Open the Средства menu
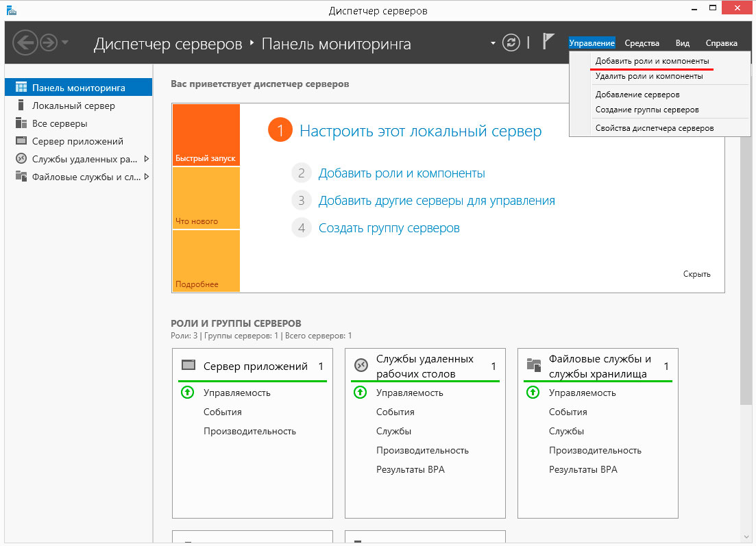The width and height of the screenshot is (756, 546). pos(642,43)
